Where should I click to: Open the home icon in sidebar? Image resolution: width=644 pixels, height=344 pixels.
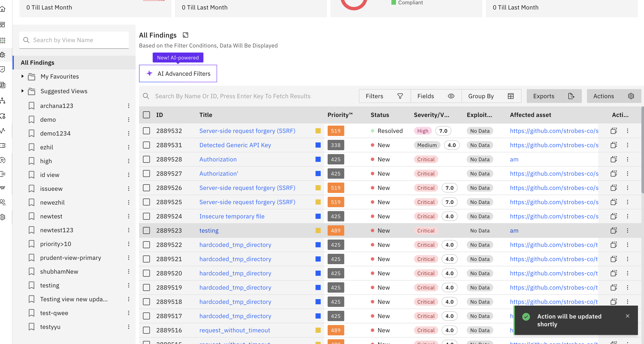click(x=3, y=9)
